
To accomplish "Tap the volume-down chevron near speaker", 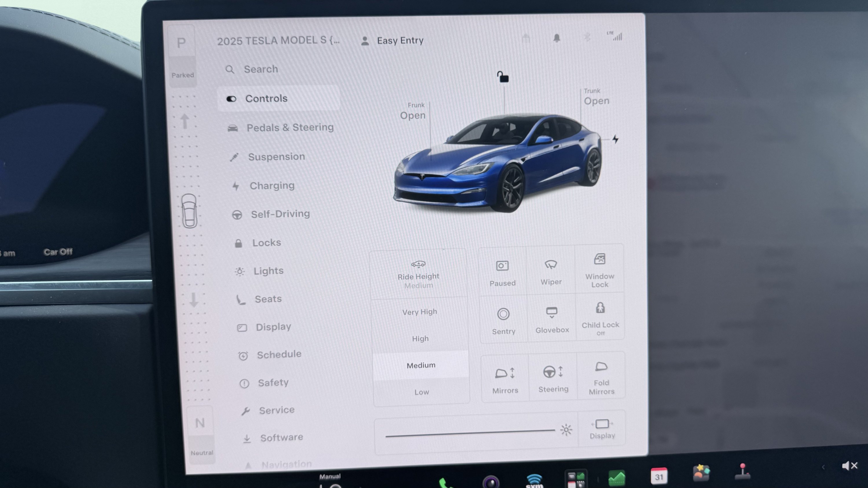I will pos(823,467).
